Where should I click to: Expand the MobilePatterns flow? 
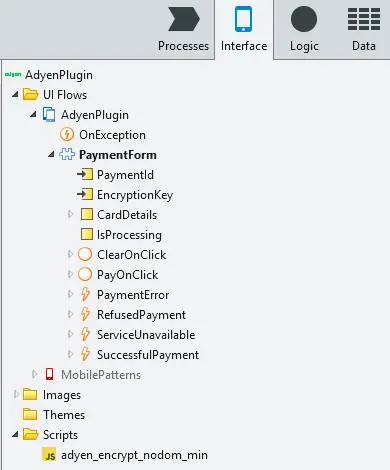coord(34,374)
